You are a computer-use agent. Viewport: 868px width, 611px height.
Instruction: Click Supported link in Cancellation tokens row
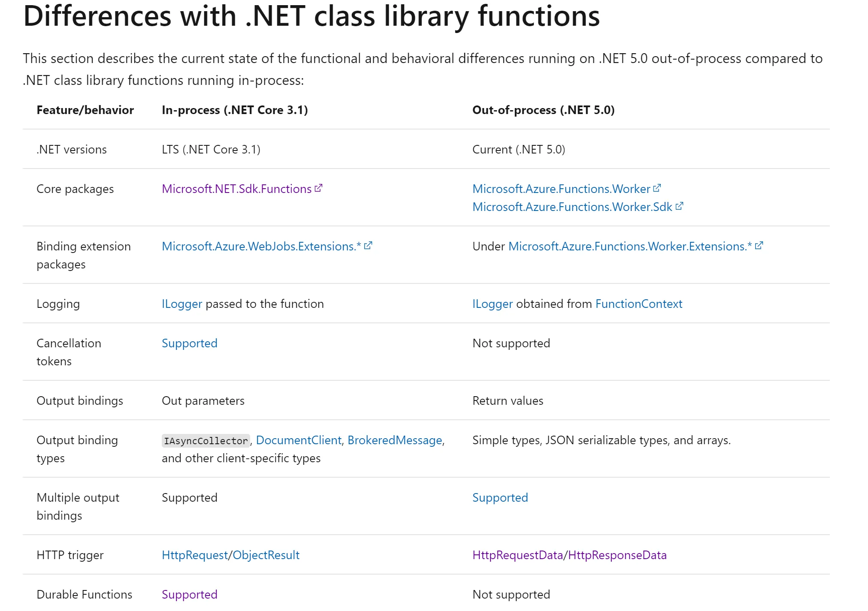tap(189, 343)
